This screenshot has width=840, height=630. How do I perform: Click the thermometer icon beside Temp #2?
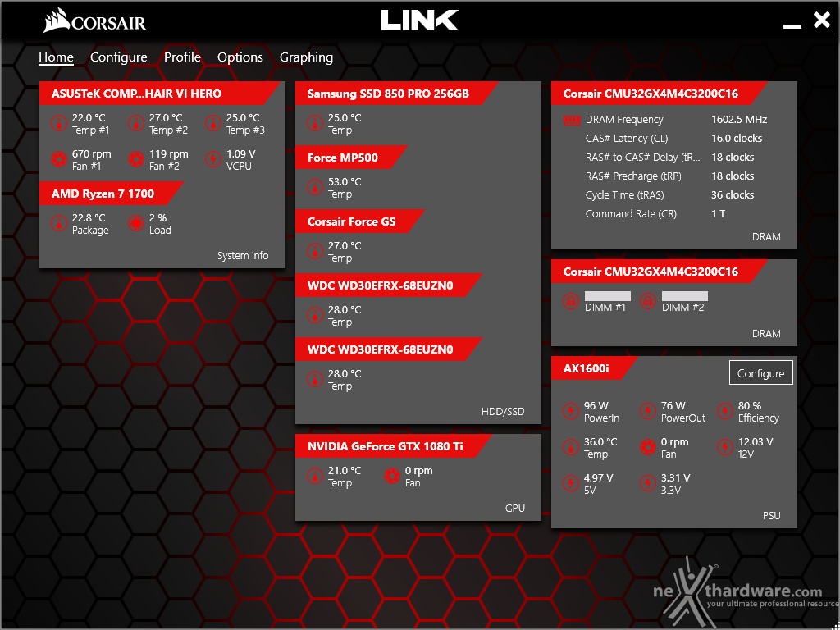(136, 124)
